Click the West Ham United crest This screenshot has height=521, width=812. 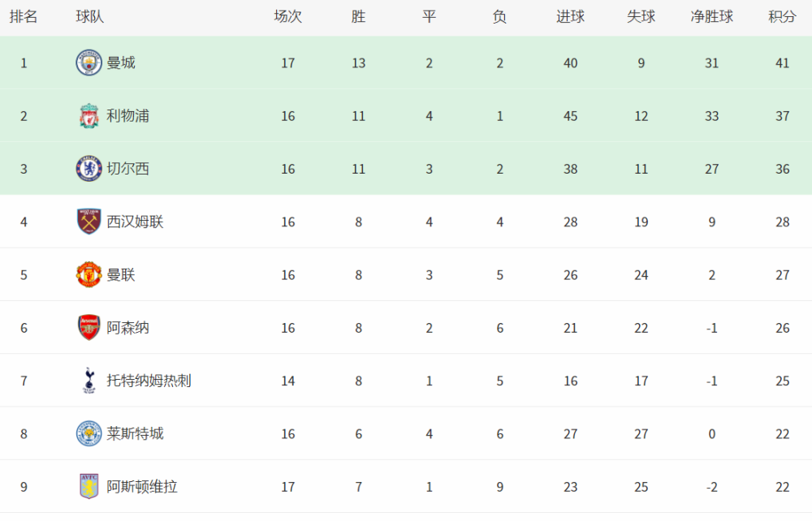pos(89,222)
